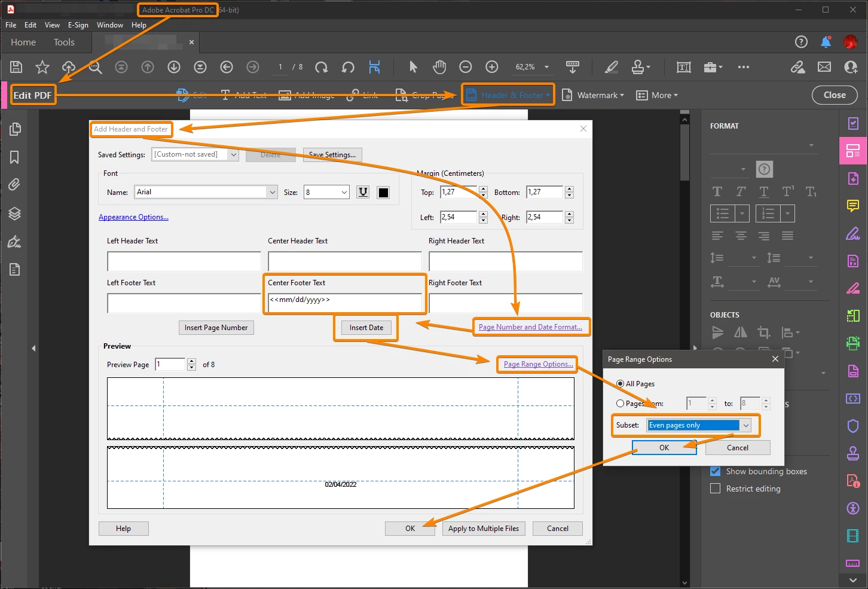
Task: Open the Edit menu
Action: click(30, 25)
